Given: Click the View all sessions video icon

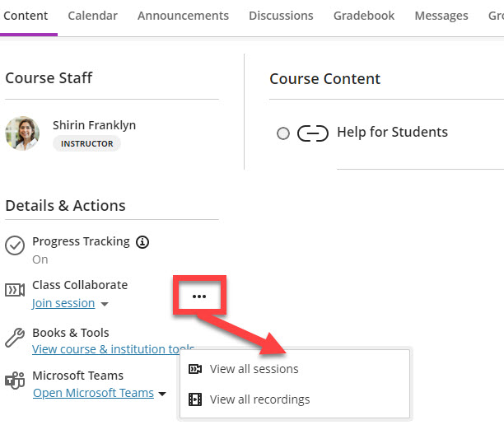Looking at the screenshot, I should point(195,369).
